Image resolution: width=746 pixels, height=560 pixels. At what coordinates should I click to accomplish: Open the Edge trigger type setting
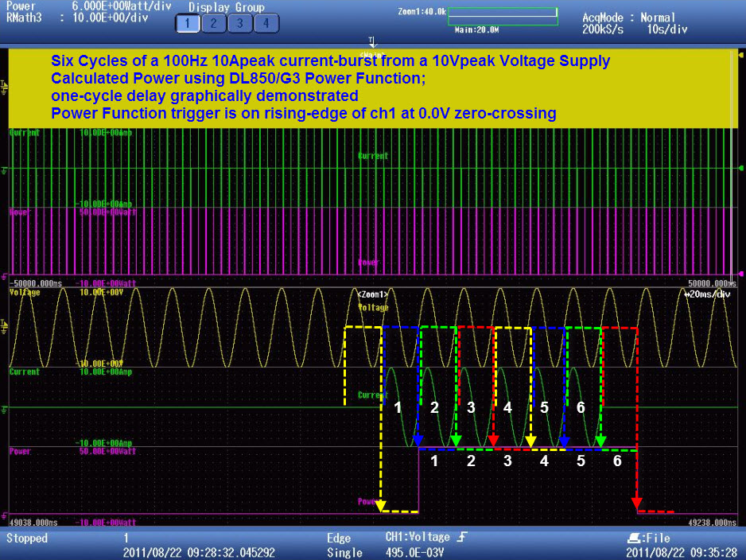(x=339, y=539)
